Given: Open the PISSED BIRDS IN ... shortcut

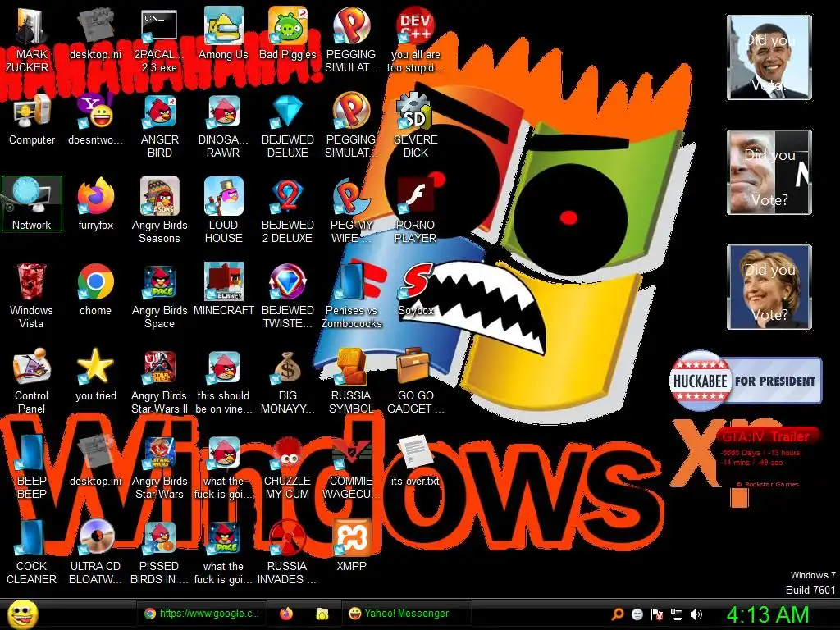Looking at the screenshot, I should click(x=159, y=552).
